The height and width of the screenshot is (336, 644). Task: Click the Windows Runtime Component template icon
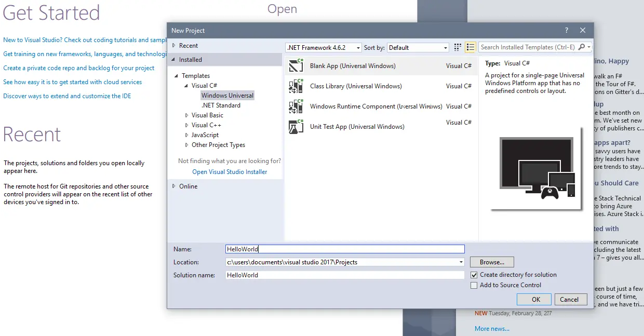click(x=296, y=106)
